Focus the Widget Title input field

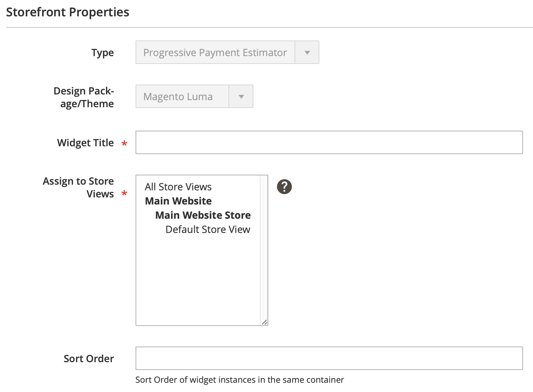point(329,142)
